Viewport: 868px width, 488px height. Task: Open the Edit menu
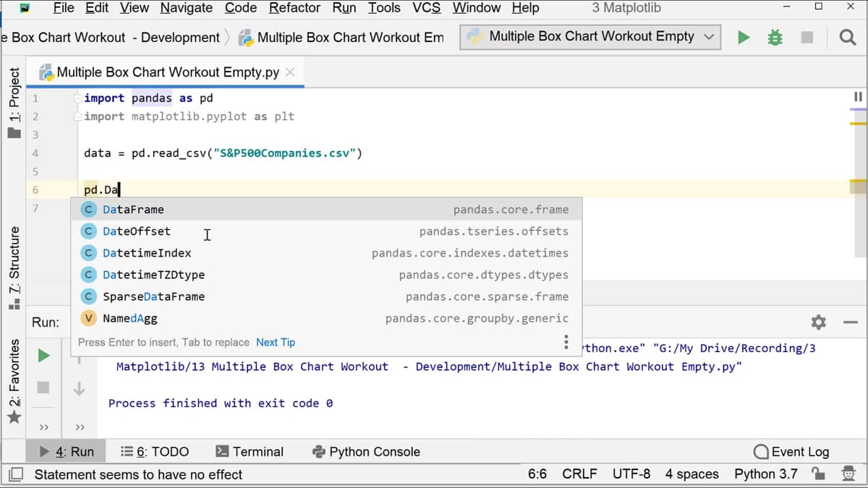(x=97, y=8)
